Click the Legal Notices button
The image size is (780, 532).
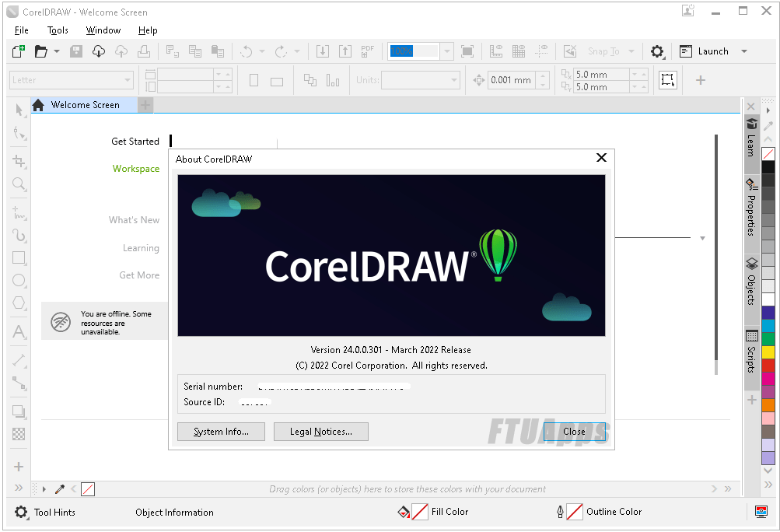tap(320, 432)
